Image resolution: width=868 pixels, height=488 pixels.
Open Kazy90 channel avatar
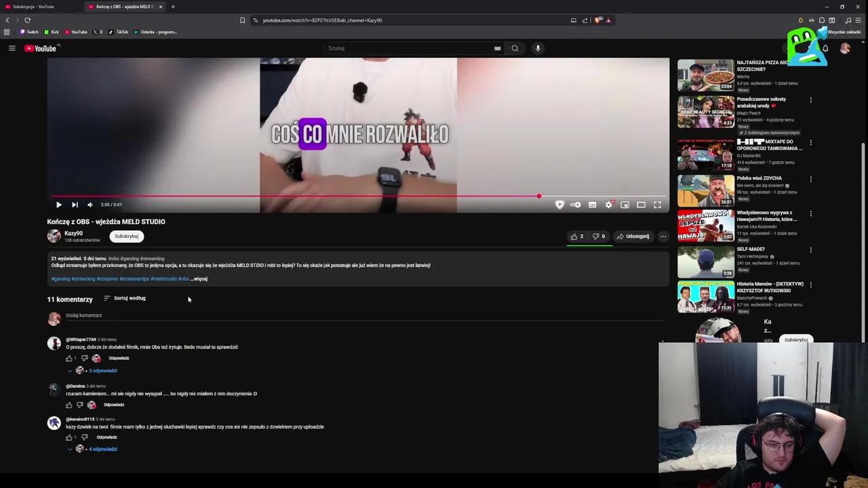click(x=54, y=236)
